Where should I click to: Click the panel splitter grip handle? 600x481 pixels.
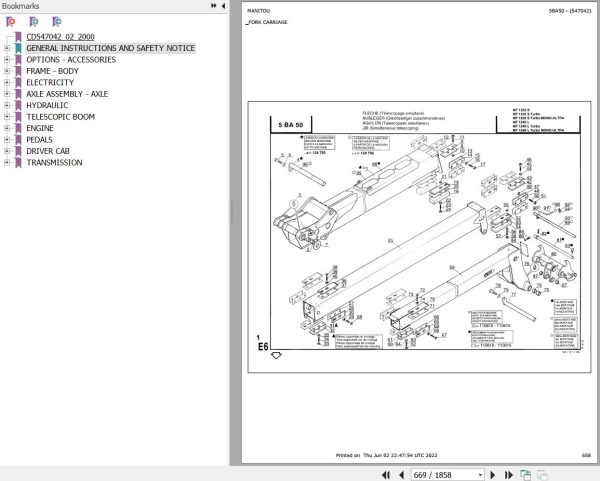[x=231, y=212]
